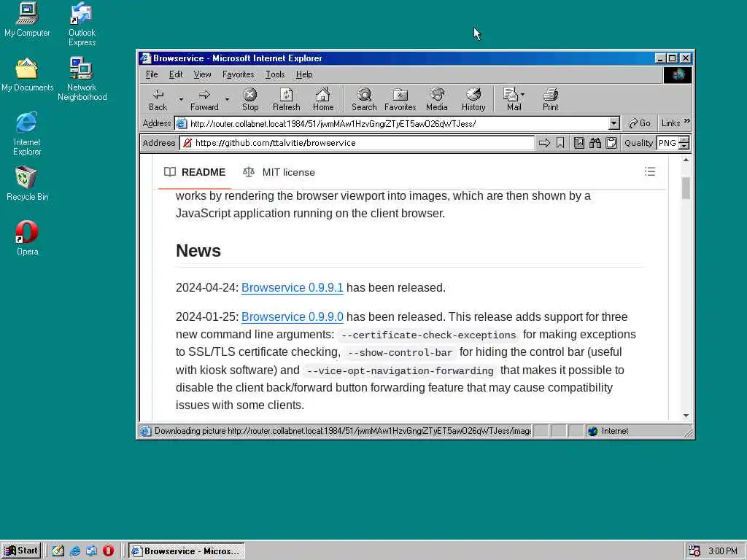This screenshot has width=747, height=560.
Task: Click the Browservice clipboard icon
Action: coord(611,143)
